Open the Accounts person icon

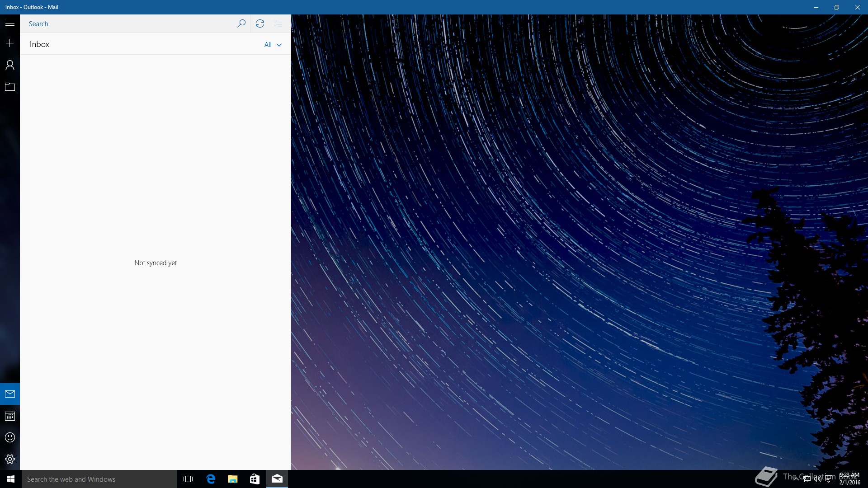coord(10,65)
